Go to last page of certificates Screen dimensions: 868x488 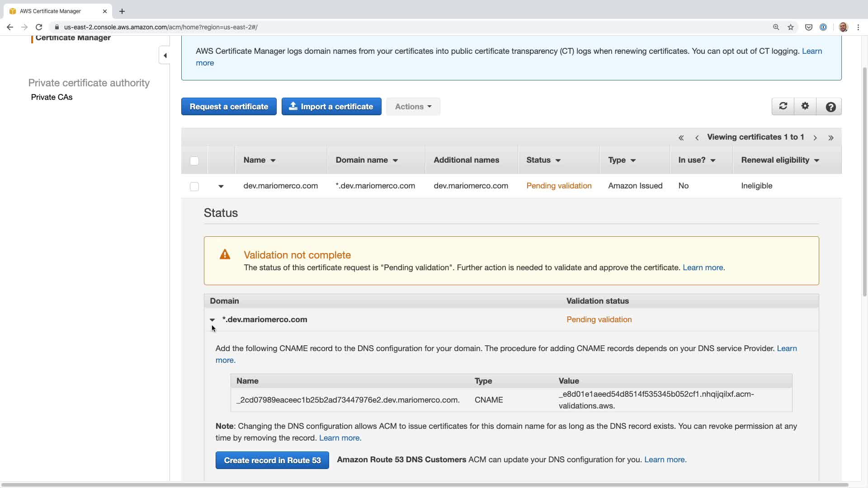coord(831,138)
